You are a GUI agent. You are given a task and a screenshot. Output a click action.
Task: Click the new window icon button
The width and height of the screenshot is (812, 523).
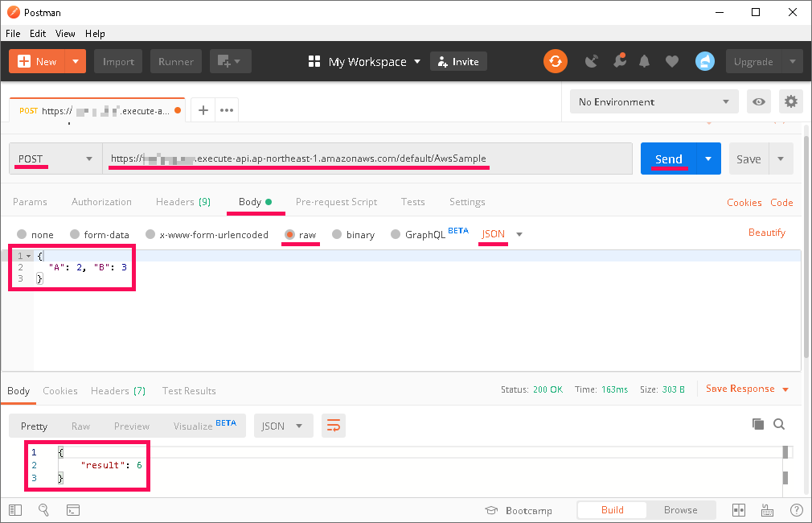(230, 62)
